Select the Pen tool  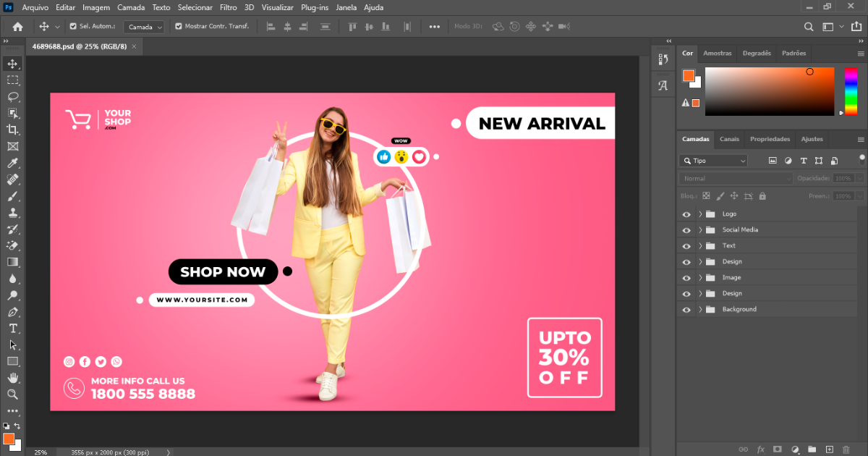coord(12,312)
